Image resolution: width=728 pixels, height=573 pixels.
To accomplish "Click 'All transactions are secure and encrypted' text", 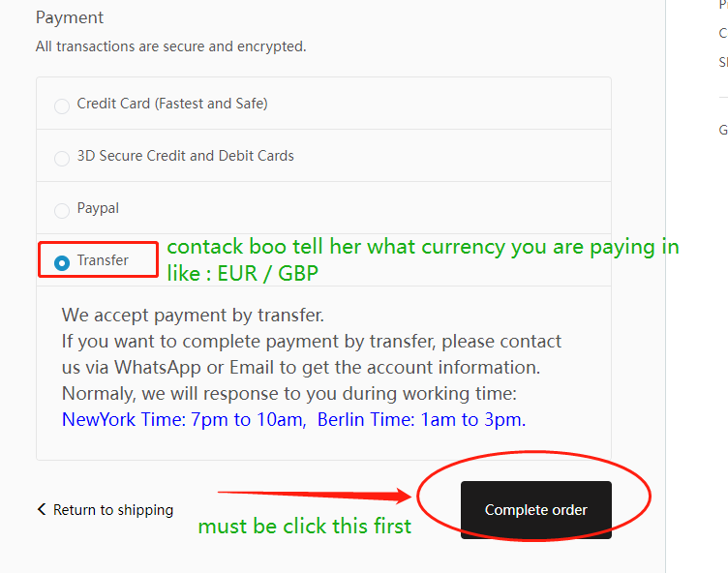I will tap(170, 46).
